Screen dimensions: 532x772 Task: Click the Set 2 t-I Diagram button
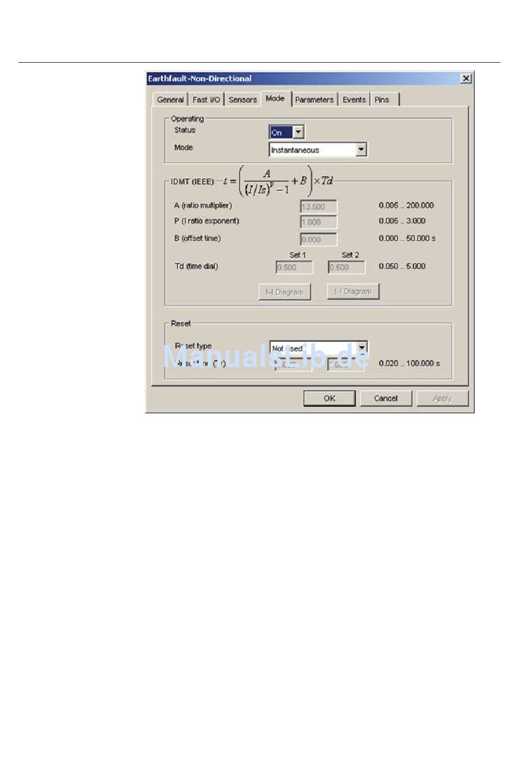(353, 291)
